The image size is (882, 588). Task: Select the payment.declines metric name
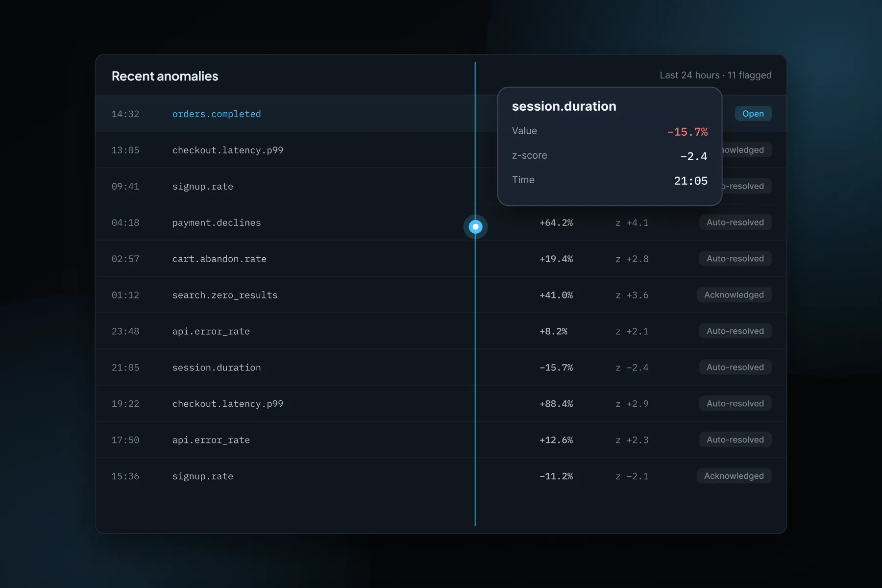(x=217, y=222)
